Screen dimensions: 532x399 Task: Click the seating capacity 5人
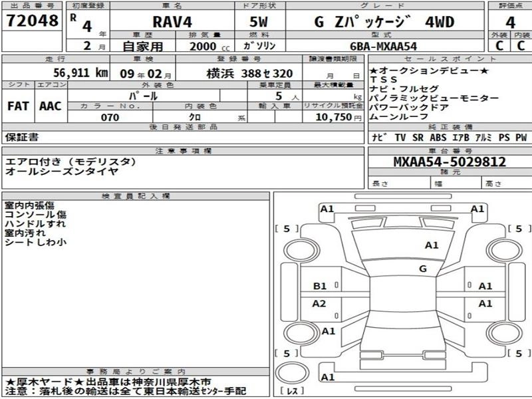(287, 96)
